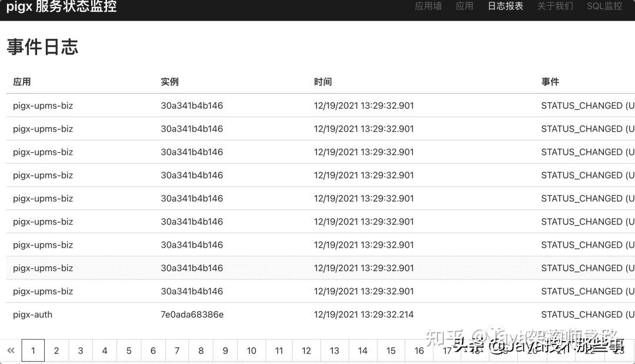Go to pagination page 2
635x364 pixels.
(x=56, y=350)
